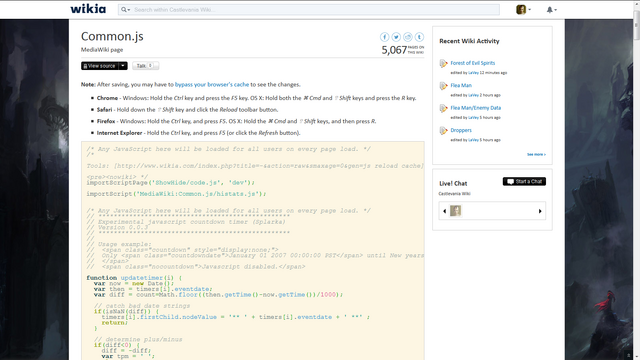640x360 pixels.
Task: Click the search magnifier icon
Action: [124, 10]
